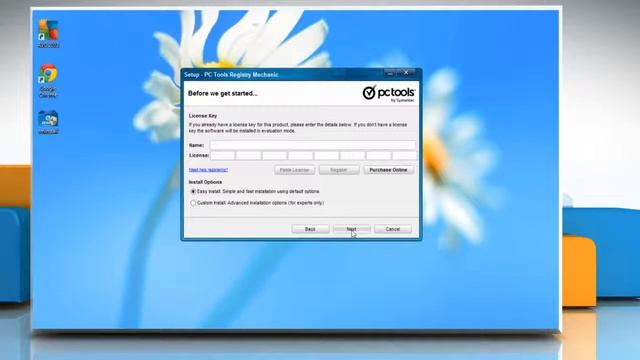The image size is (640, 360).
Task: Click the Register button
Action: (339, 170)
